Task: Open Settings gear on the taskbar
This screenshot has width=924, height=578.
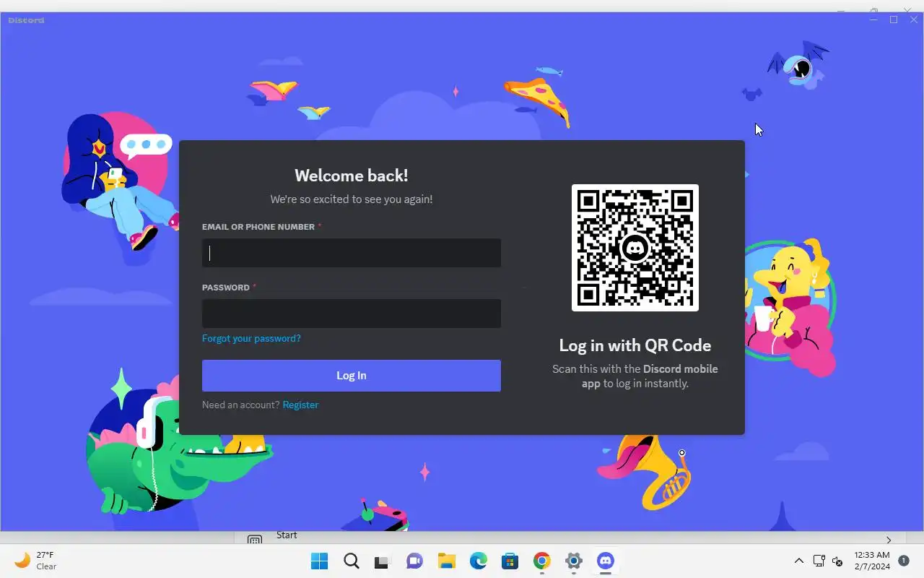Action: click(573, 561)
